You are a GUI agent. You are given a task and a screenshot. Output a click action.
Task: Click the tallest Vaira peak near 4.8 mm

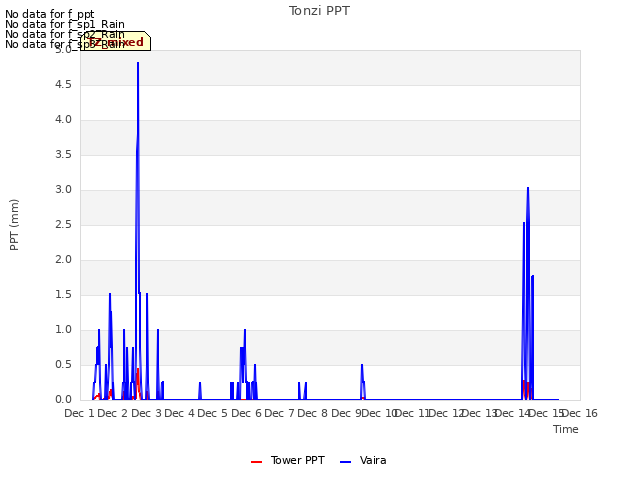(138, 63)
